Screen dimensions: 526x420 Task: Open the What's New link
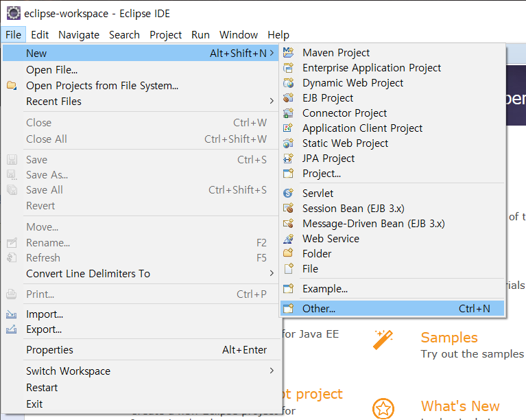click(x=460, y=406)
